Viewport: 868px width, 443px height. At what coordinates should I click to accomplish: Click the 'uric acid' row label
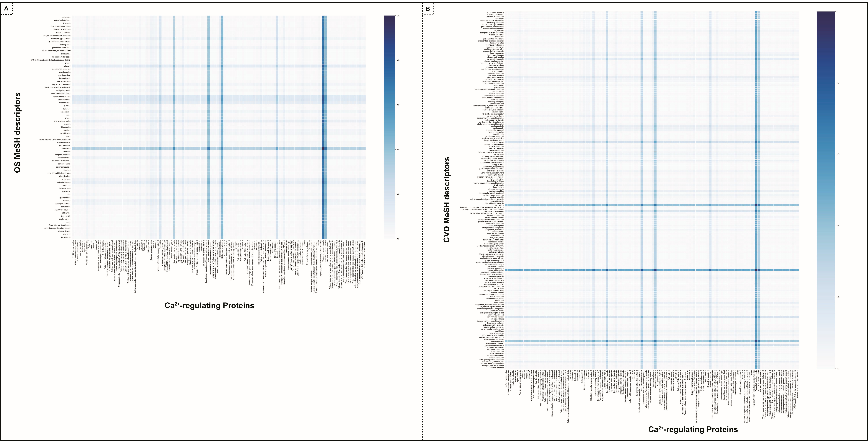click(x=67, y=66)
